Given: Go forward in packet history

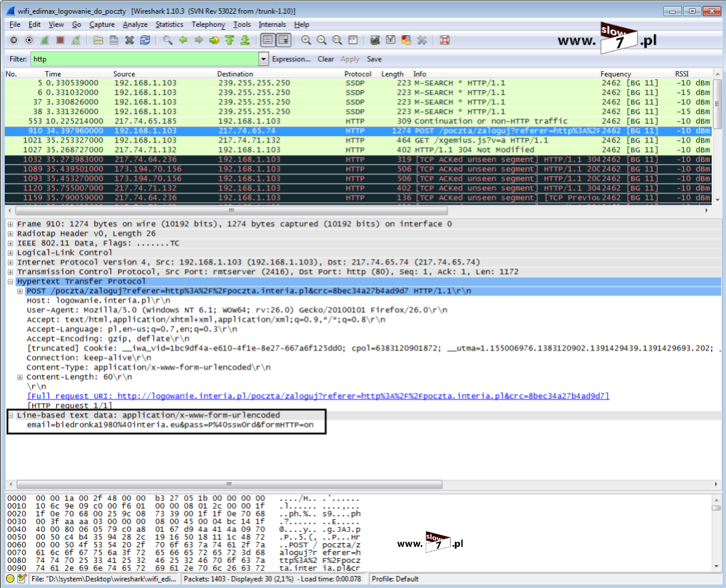Looking at the screenshot, I should [198, 40].
